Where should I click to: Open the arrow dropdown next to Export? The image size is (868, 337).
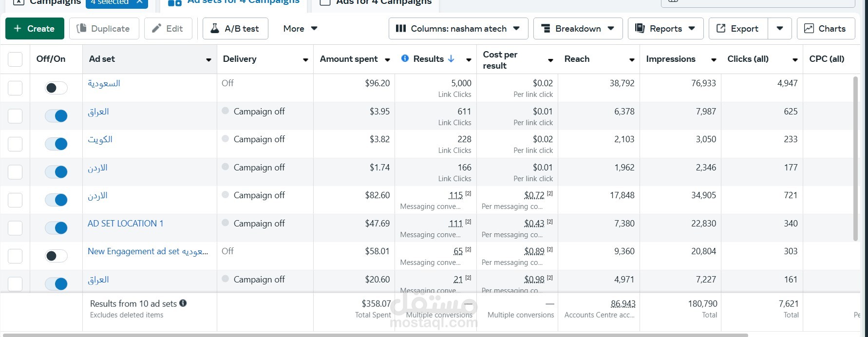(779, 29)
